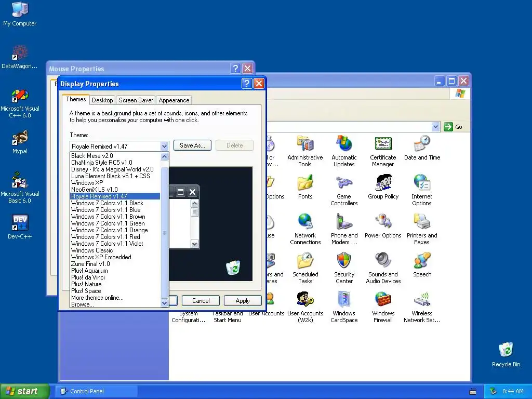
Task: Choose Luna Element Black v5.1 theme
Action: (x=115, y=176)
